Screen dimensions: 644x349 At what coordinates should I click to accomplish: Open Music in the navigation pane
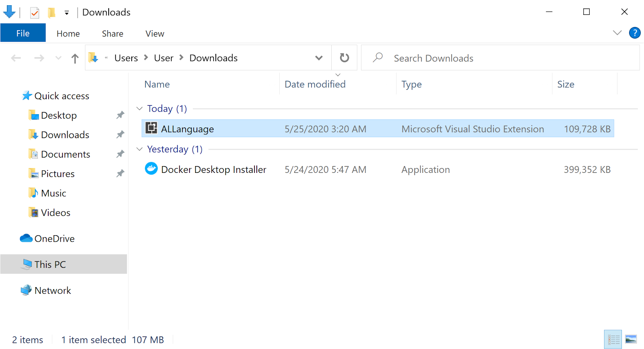(47, 193)
